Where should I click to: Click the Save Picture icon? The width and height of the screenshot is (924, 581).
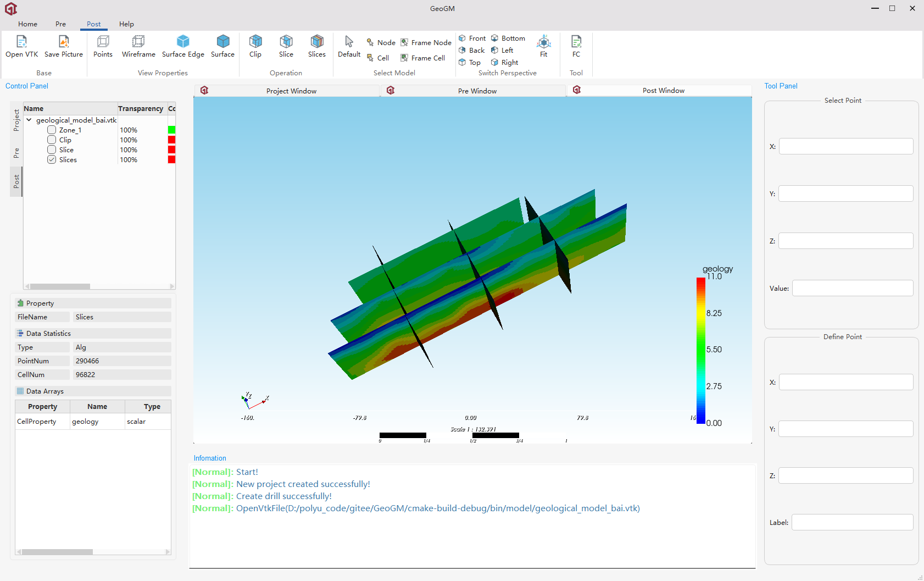[64, 42]
